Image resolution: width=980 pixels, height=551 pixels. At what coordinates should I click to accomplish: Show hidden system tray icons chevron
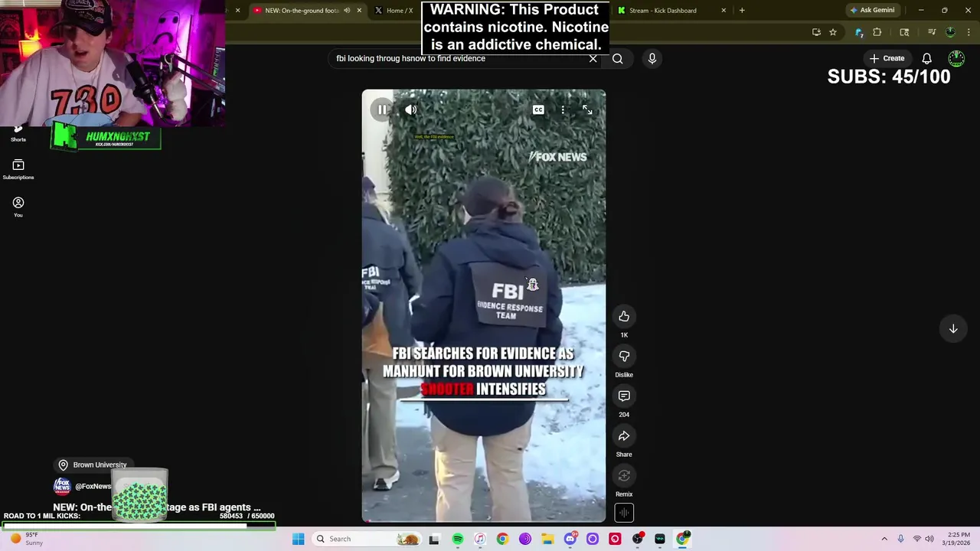click(884, 539)
